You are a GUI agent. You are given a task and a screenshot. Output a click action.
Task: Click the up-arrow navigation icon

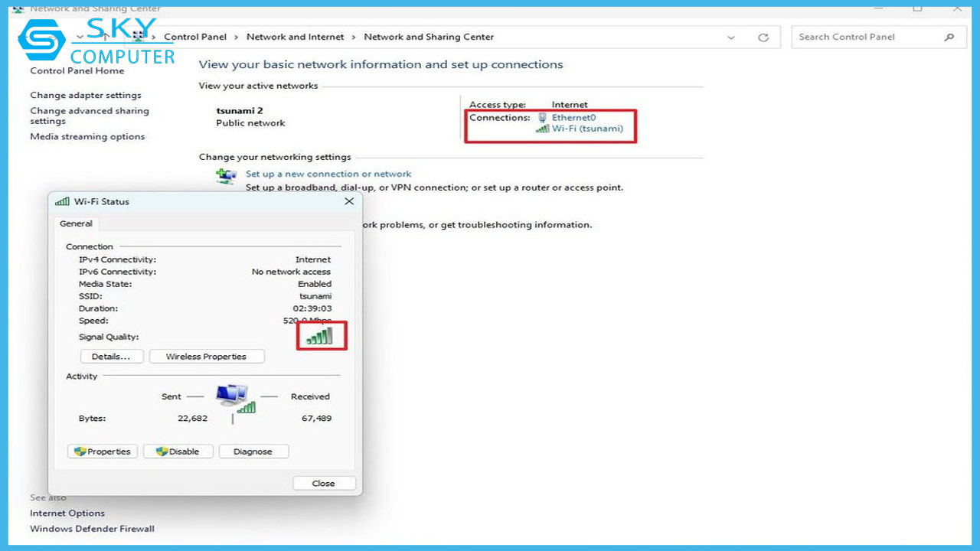[105, 37]
